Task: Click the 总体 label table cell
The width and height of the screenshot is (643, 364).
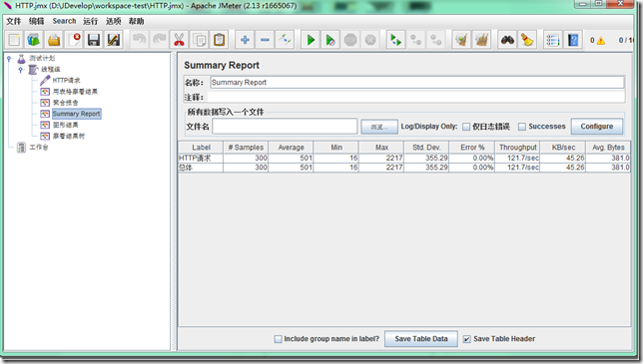Action: coord(201,168)
